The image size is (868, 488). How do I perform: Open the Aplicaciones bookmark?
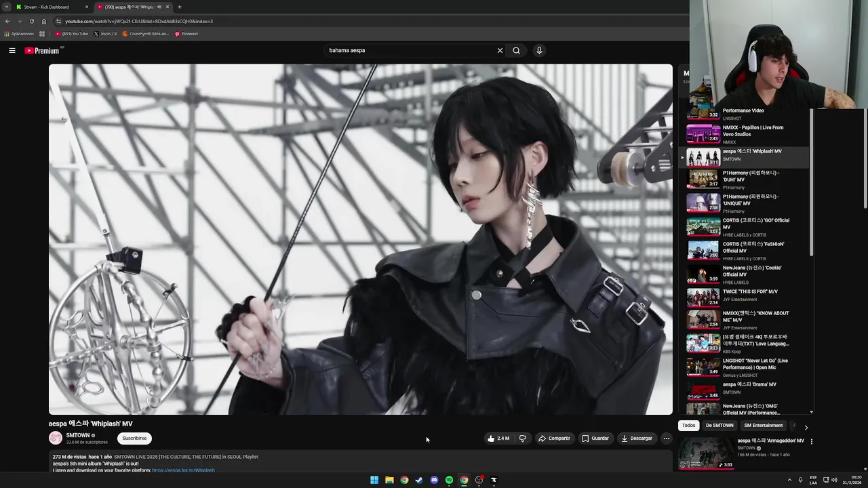click(19, 34)
